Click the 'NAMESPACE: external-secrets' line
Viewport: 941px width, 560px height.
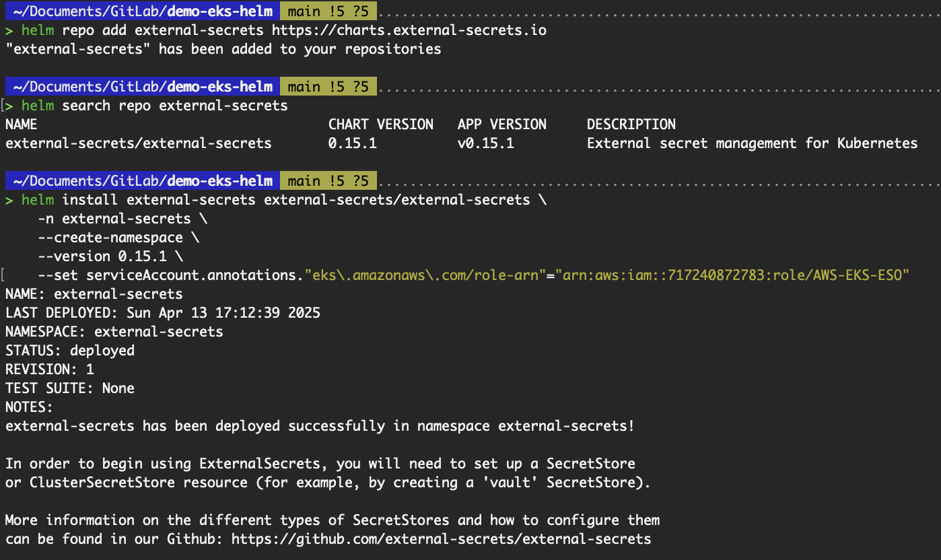pyautogui.click(x=114, y=332)
